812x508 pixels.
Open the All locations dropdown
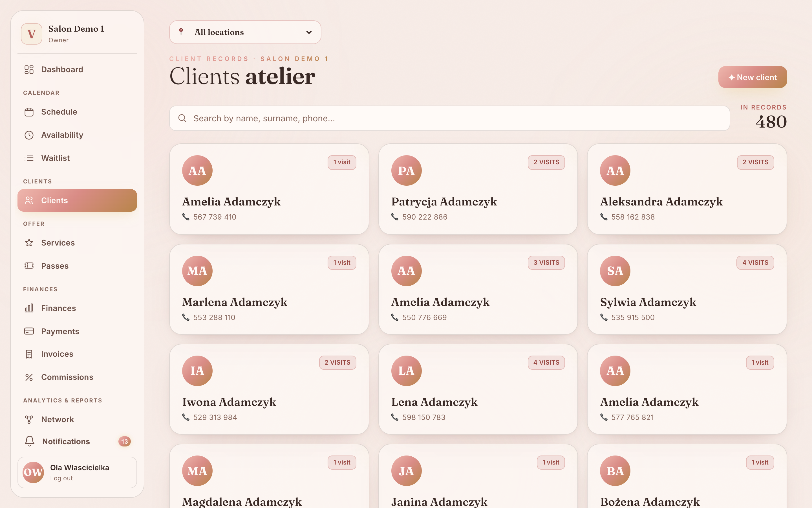click(245, 32)
